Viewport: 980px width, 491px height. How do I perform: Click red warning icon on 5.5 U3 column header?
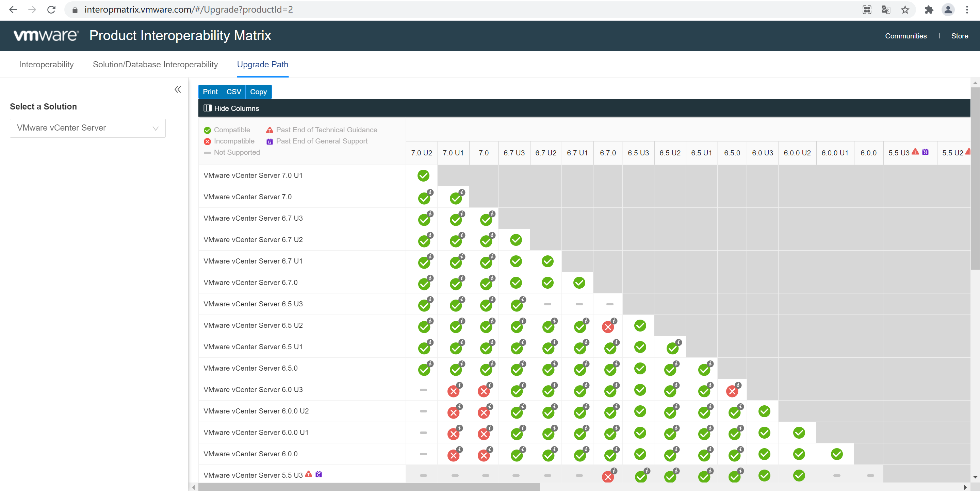click(915, 152)
